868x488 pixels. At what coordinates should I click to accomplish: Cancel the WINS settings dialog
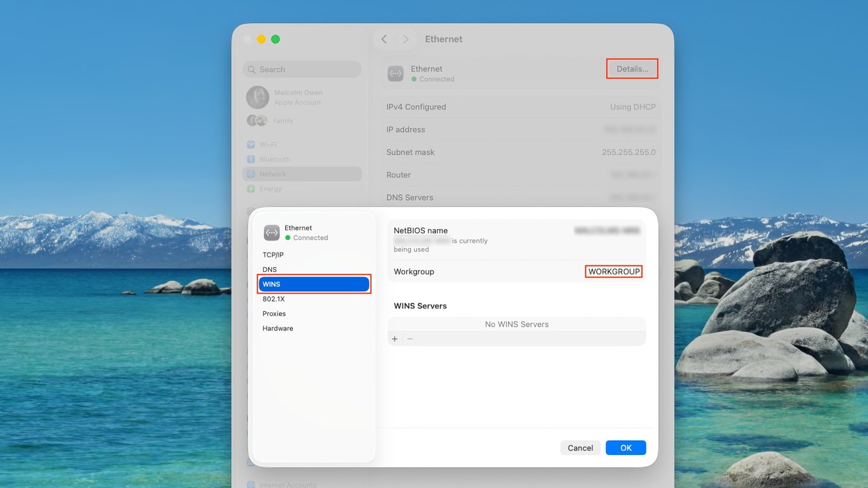point(580,448)
